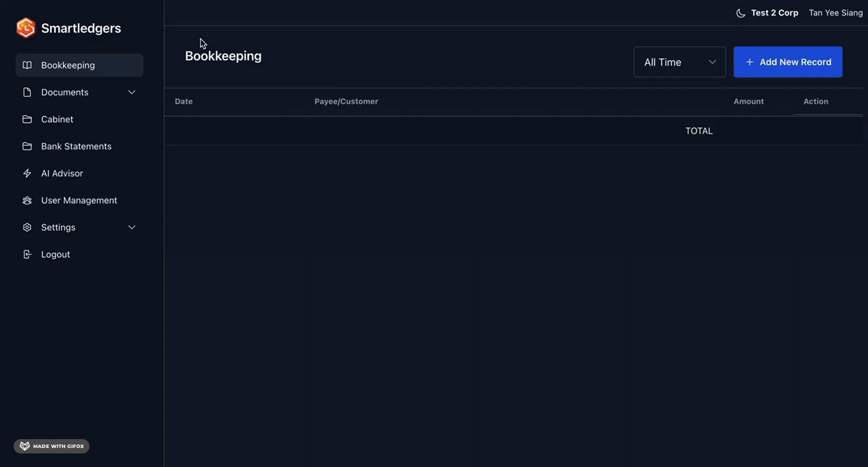
Task: Click the Test 2 Corp company name
Action: pos(774,13)
